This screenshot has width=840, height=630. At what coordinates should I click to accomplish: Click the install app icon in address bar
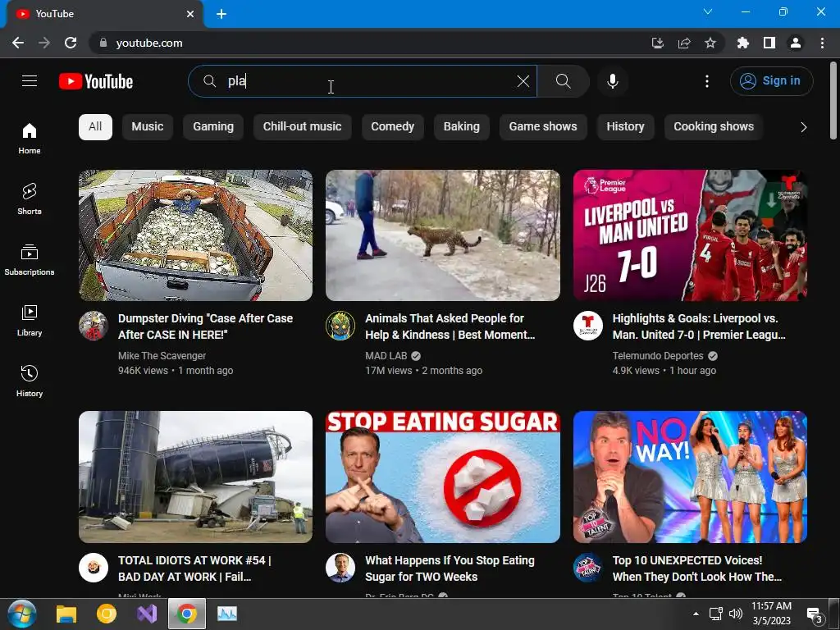[657, 43]
